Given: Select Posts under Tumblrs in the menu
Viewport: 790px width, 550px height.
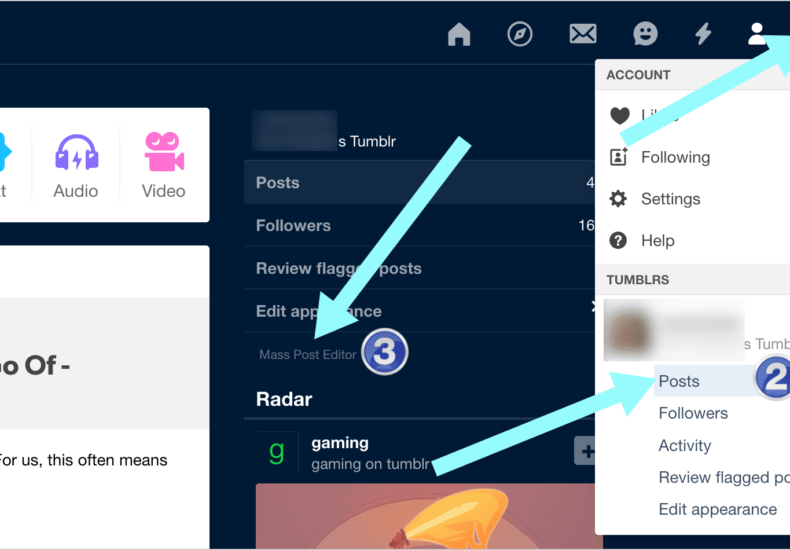Looking at the screenshot, I should [x=679, y=381].
